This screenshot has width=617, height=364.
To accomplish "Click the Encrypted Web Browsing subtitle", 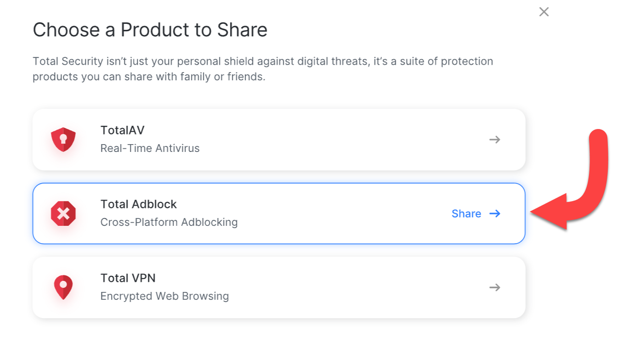I will coord(165,296).
